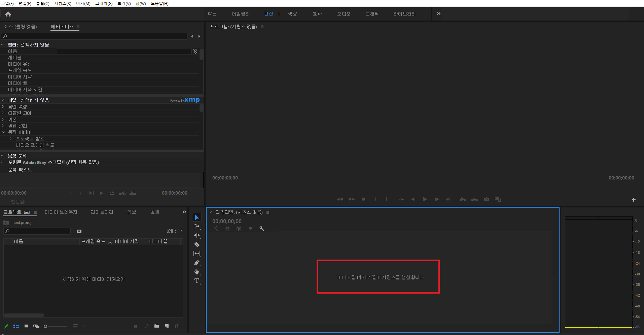Toggle project read-only green pencil icon

6,326
